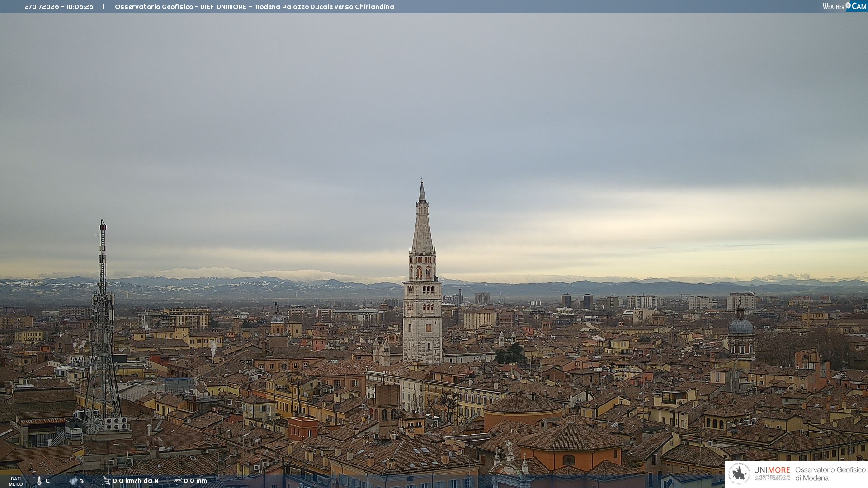Click the Ghirlandina tower spire
This screenshot has width=868, height=488.
point(422,226)
